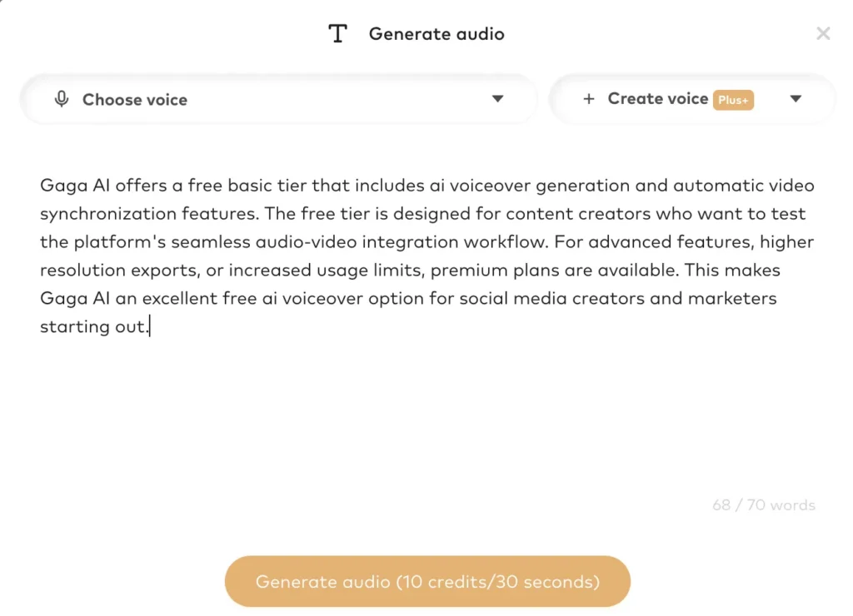Place cursor after the words starting out
853x616 pixels.
148,325
